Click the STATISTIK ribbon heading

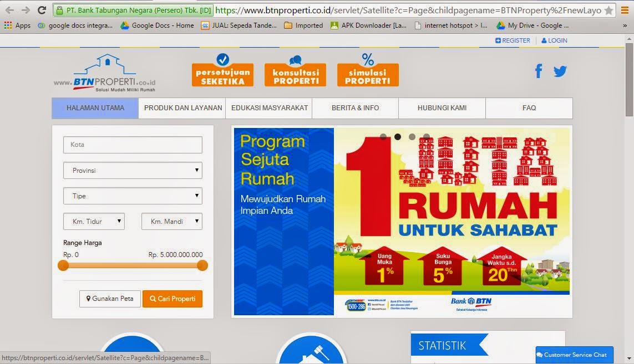pyautogui.click(x=449, y=345)
